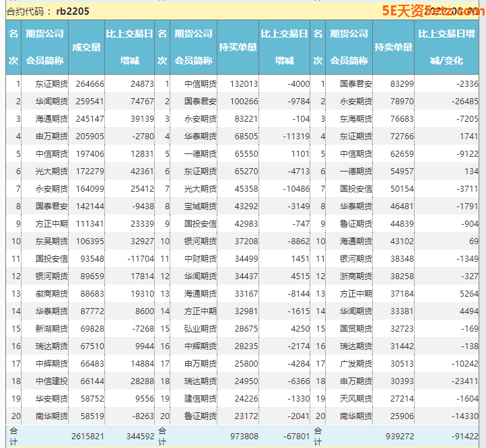This screenshot has width=486, height=448.
Task: Click the 弘业期货 member name
Action: [x=201, y=328]
